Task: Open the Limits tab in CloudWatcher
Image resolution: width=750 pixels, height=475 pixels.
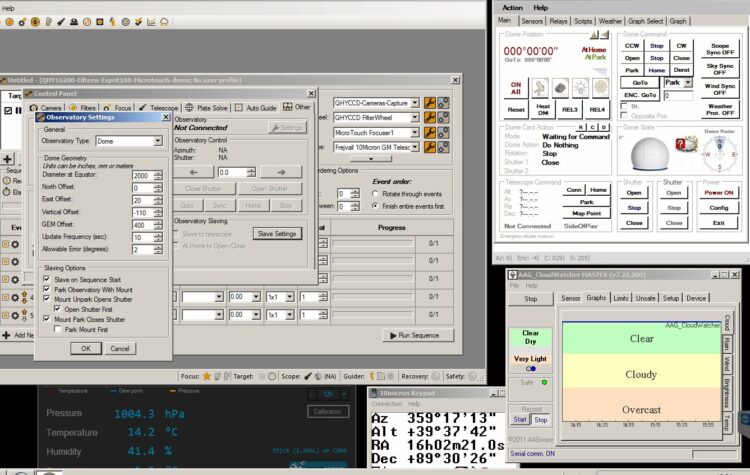Action: click(x=620, y=298)
